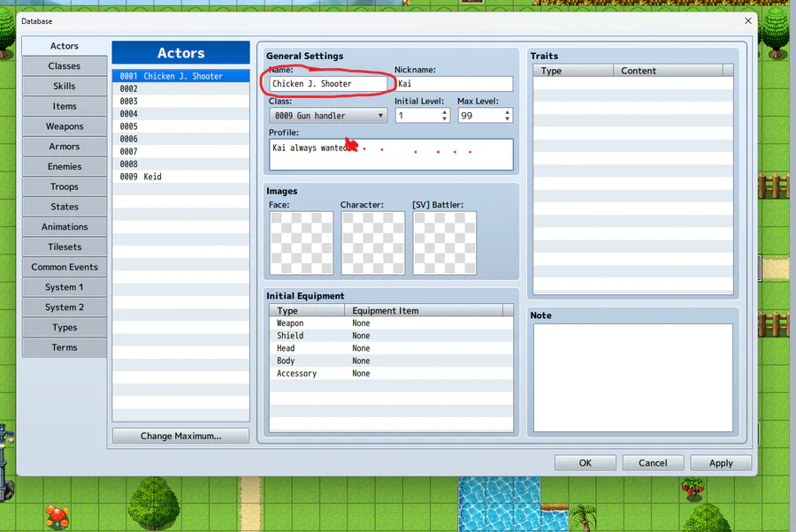The image size is (796, 532).
Task: Choose the Face image thumbnail
Action: [302, 243]
